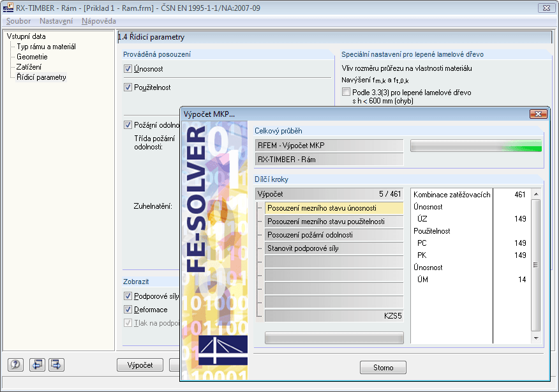Screen dimensions: 559x392
Task: Click the Výpočet button
Action: point(140,365)
